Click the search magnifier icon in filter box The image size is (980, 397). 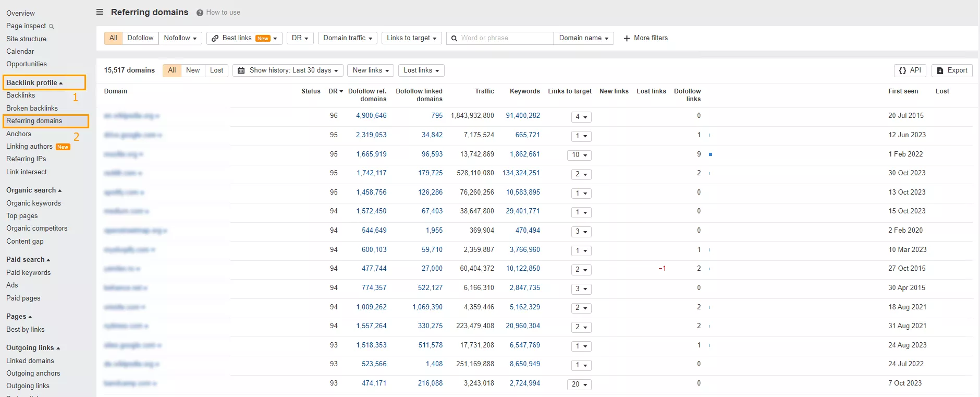[454, 38]
